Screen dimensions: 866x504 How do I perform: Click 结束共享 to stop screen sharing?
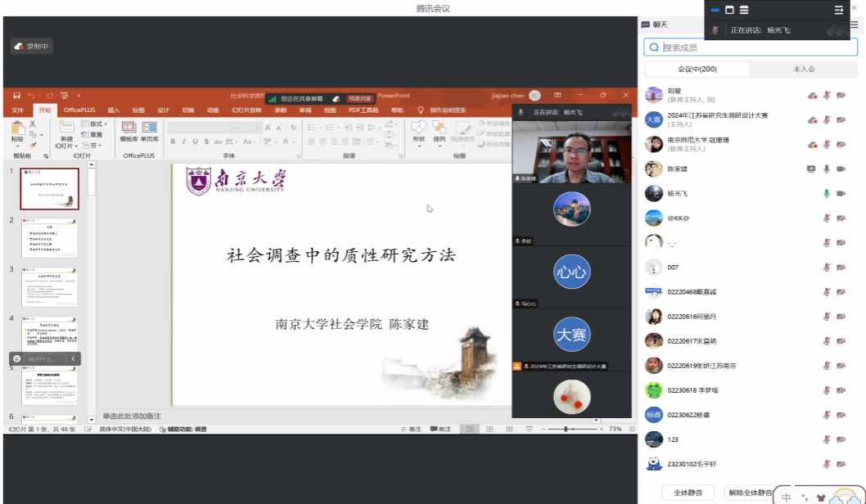tap(360, 99)
